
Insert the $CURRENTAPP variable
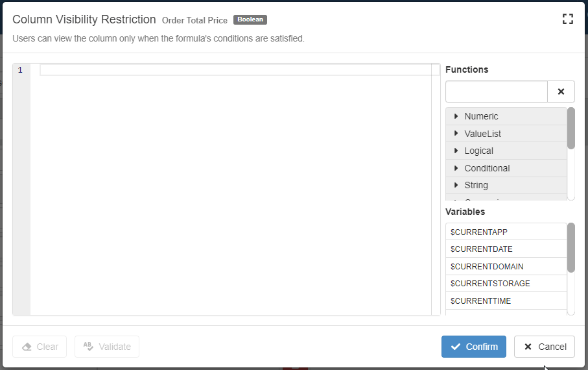coord(478,232)
